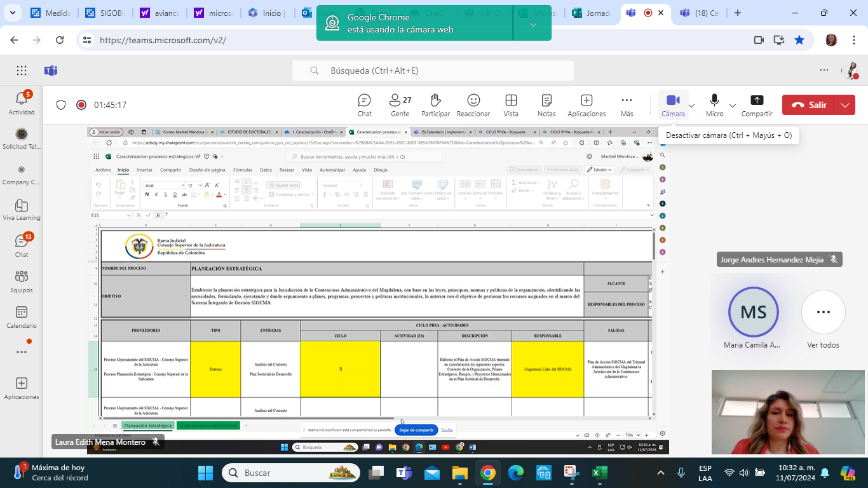This screenshot has height=488, width=868.
Task: Reload the page in Chrome
Action: (x=60, y=40)
